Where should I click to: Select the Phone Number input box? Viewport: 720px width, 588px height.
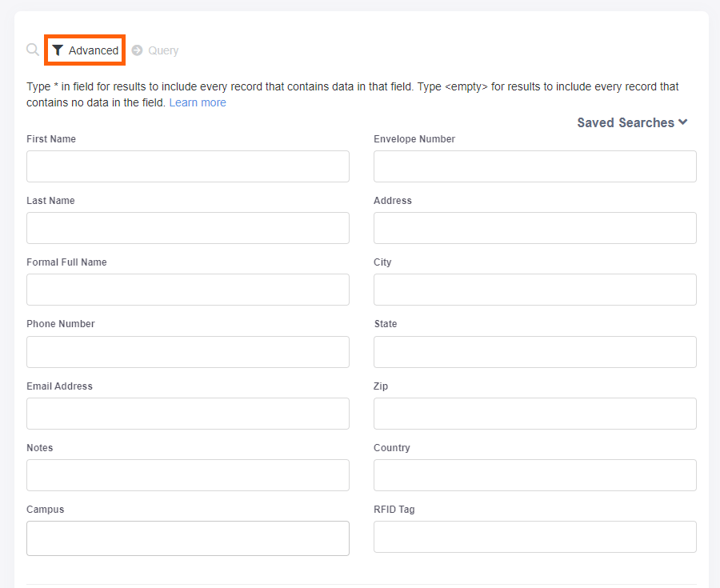(x=188, y=352)
